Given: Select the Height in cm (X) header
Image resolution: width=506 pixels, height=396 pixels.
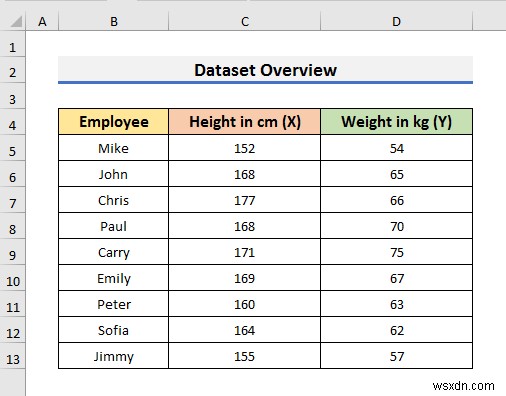Looking at the screenshot, I should tap(245, 122).
